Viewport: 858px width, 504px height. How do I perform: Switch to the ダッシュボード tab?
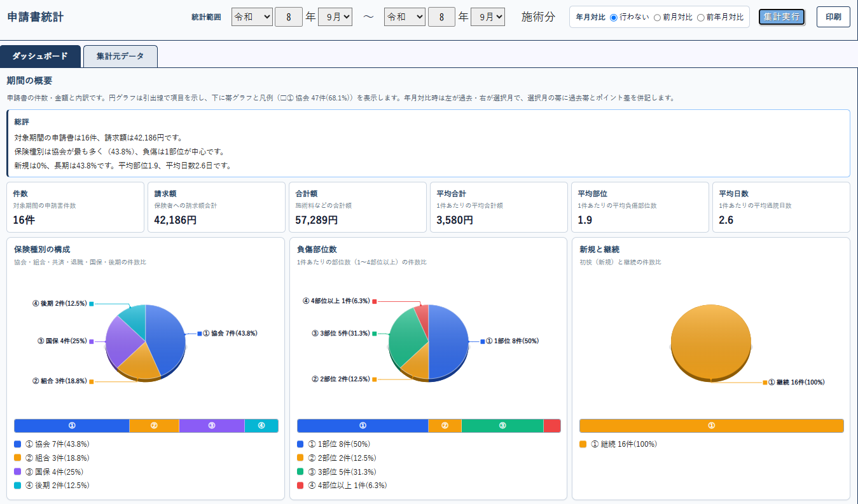[40, 56]
